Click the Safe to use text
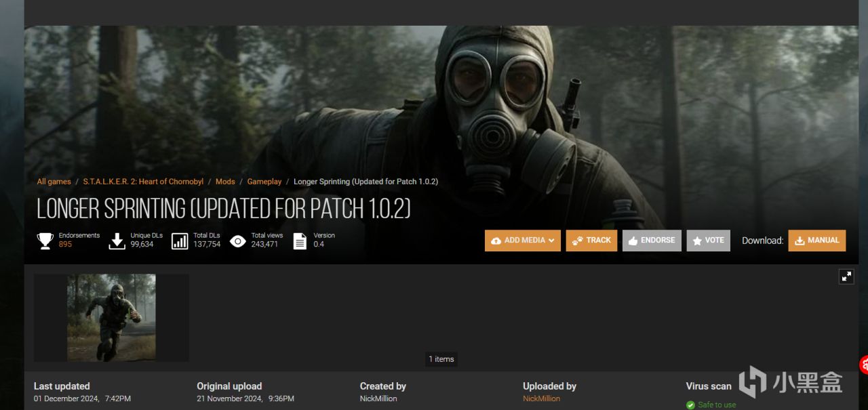Image resolution: width=868 pixels, height=410 pixels. pos(717,405)
